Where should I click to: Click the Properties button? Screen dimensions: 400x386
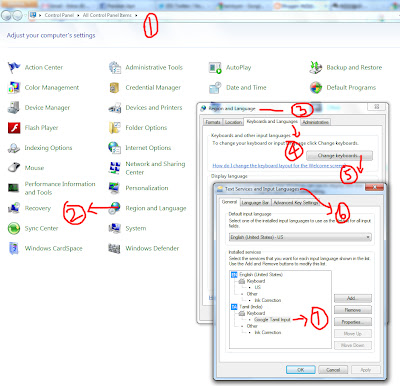coord(353,322)
